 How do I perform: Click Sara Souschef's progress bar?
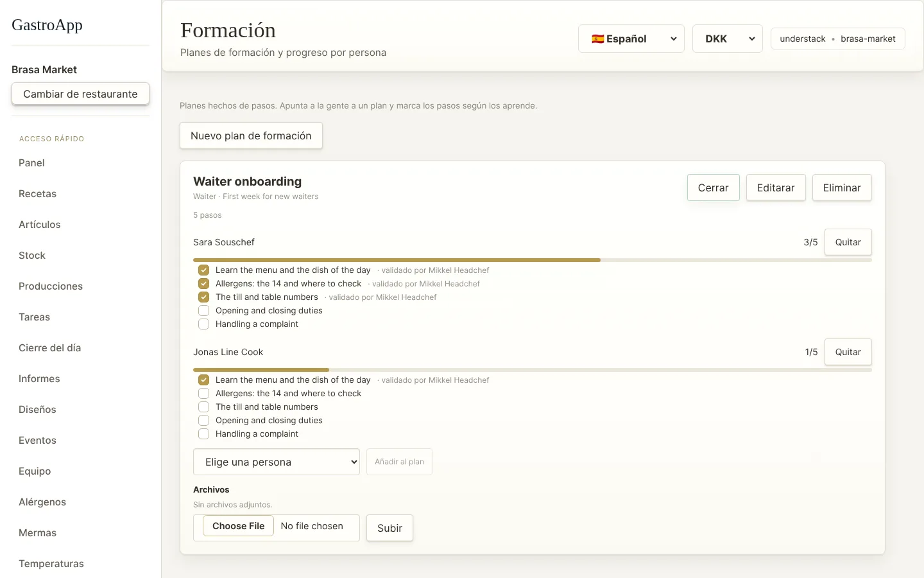pyautogui.click(x=533, y=260)
